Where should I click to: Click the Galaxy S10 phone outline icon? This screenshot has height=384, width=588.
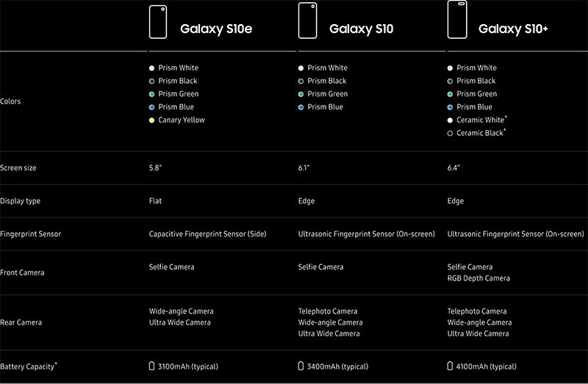[x=308, y=21]
